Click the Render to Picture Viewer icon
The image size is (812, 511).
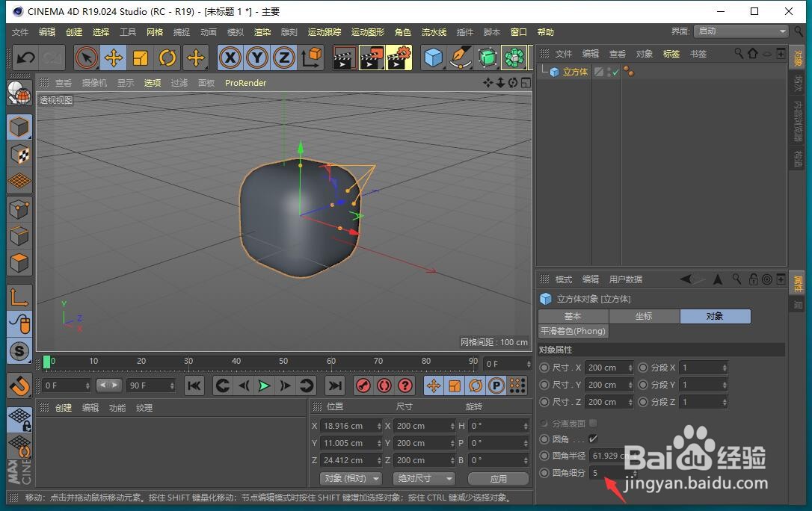pos(372,58)
